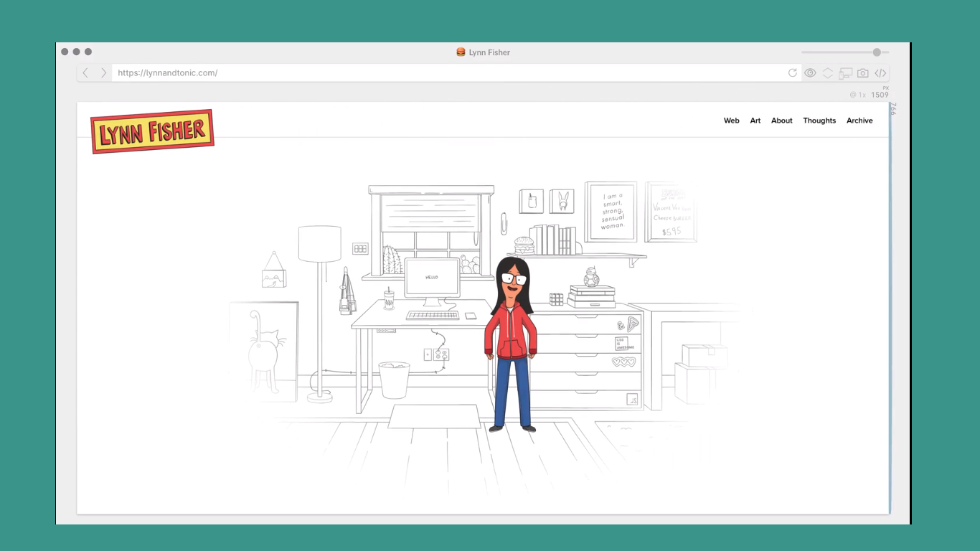The image size is (980, 551).
Task: Open the Web navigation link
Action: pos(732,121)
